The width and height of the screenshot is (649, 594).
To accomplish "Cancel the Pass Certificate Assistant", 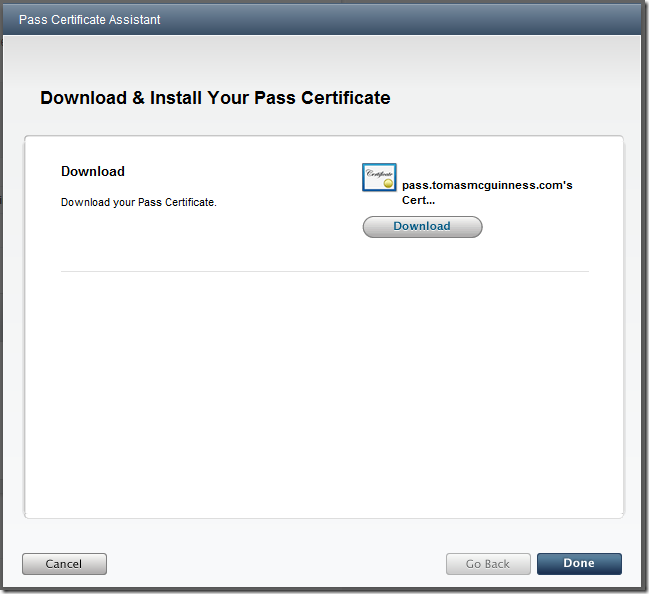I will click(64, 564).
